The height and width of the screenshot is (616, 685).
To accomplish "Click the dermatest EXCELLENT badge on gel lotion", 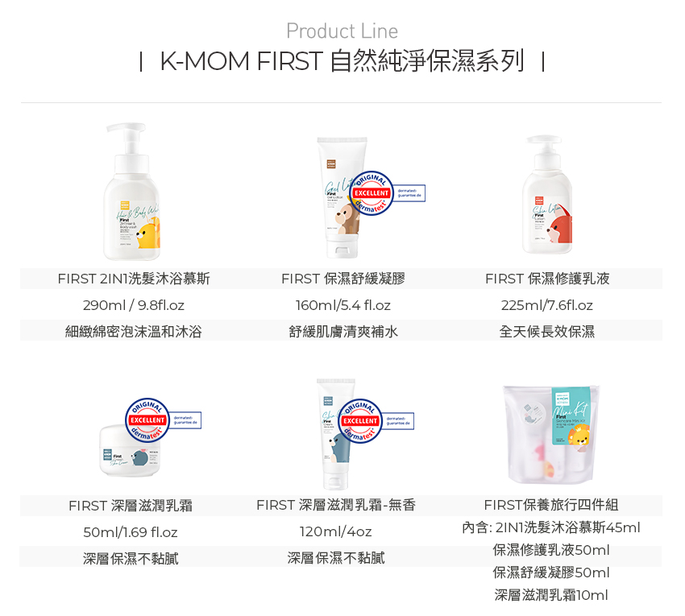I will coord(372,193).
